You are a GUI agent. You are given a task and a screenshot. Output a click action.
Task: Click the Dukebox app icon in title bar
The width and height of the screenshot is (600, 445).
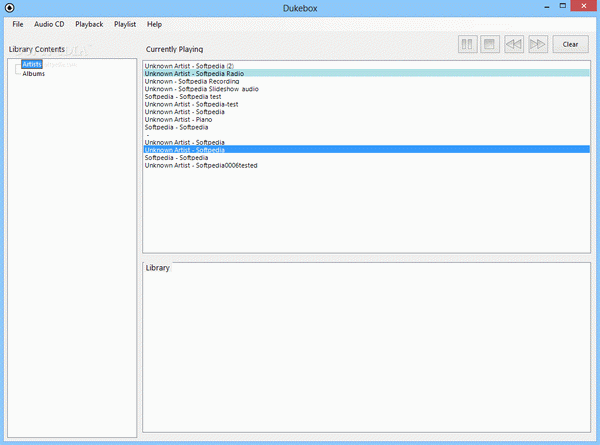tap(10, 8)
